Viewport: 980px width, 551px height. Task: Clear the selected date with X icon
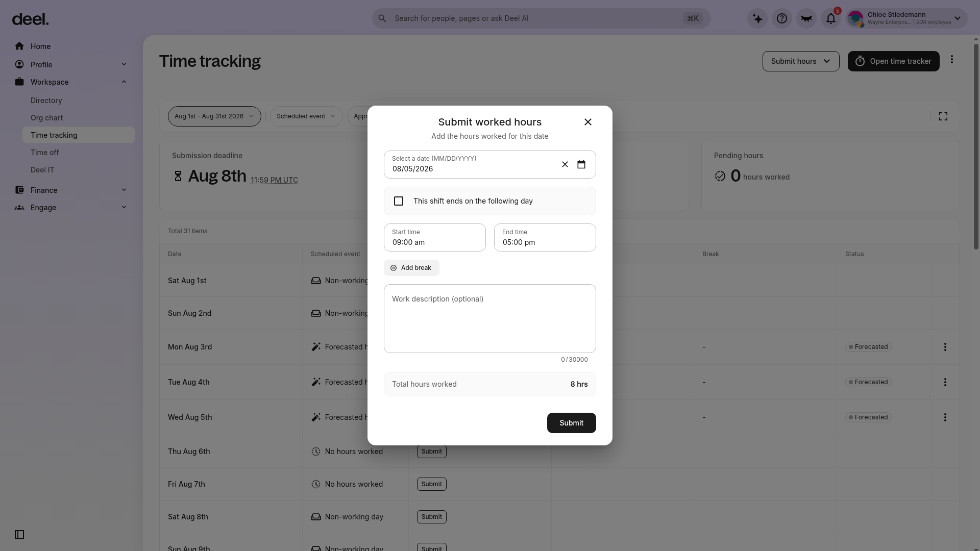[x=565, y=164]
